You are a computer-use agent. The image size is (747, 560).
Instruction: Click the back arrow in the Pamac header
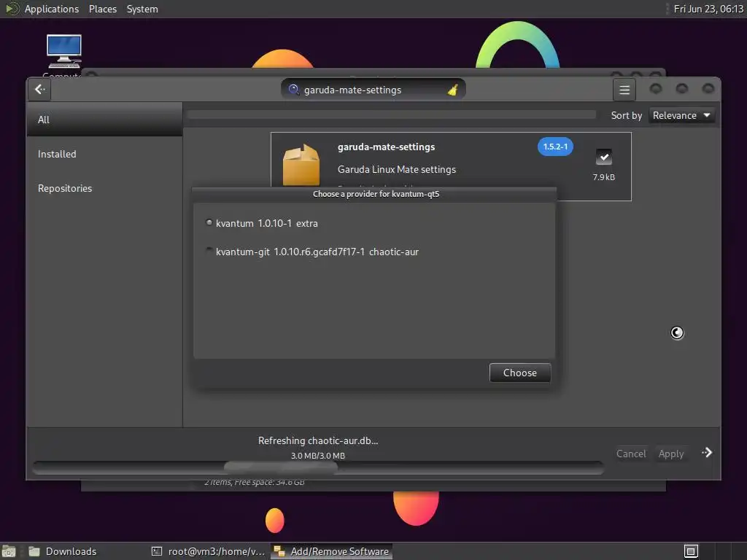[39, 90]
